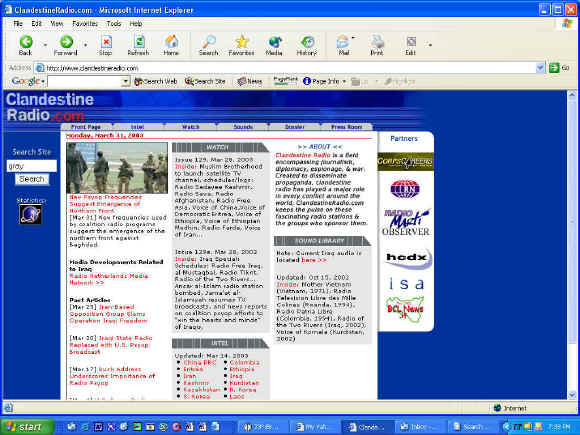Open the Edit menu
Screen dimensions: 580x435
[36, 24]
